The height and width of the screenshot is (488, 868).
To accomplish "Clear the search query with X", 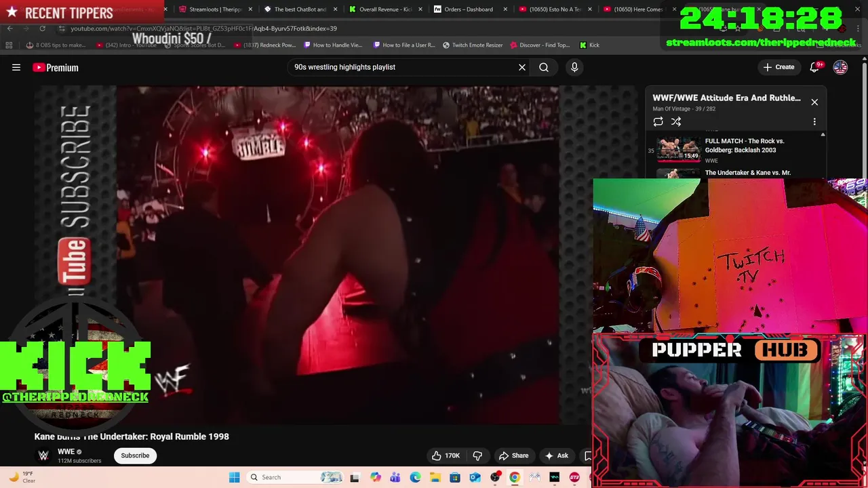I will [522, 67].
